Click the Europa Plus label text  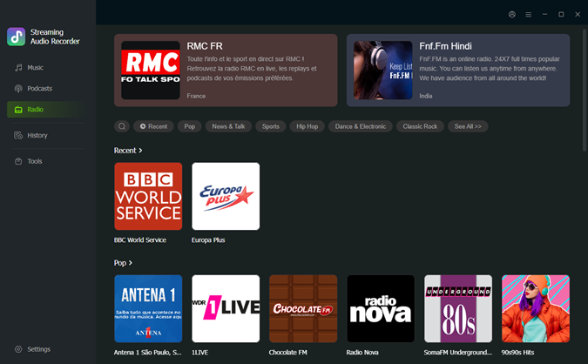(x=208, y=240)
